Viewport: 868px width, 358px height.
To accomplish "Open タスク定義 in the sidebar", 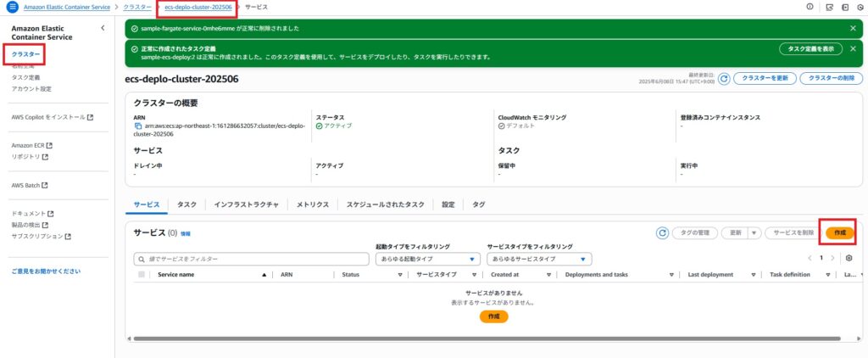I will (x=25, y=77).
